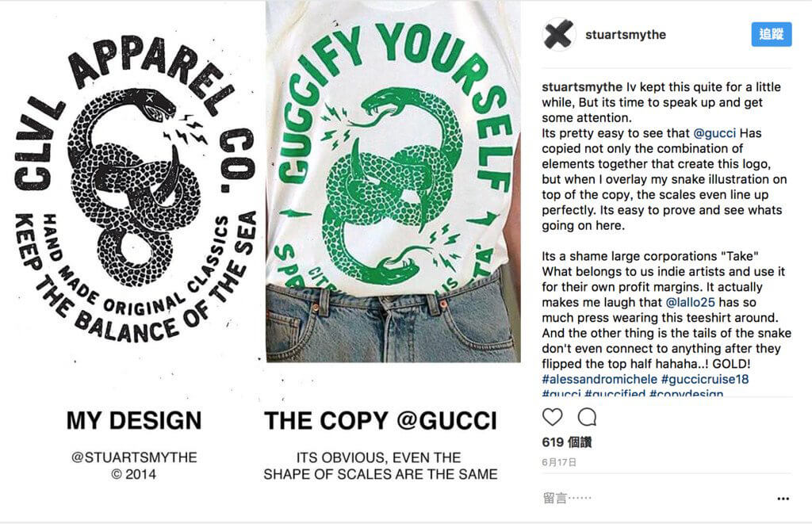Open the three-dots more options menu
The height and width of the screenshot is (524, 812).
pos(783,499)
